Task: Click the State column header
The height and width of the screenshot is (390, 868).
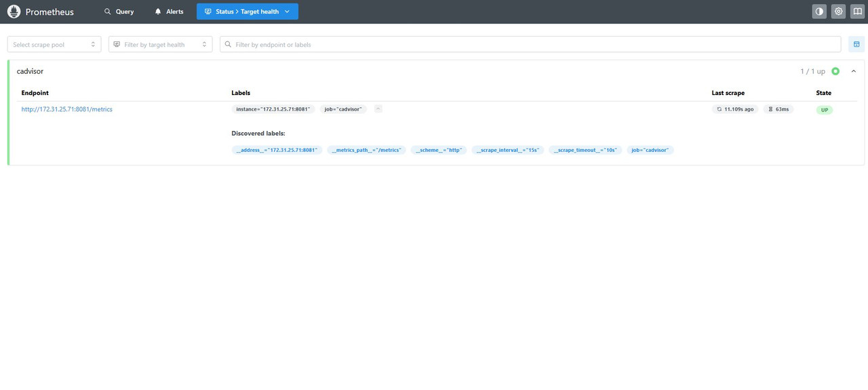Action: click(823, 93)
